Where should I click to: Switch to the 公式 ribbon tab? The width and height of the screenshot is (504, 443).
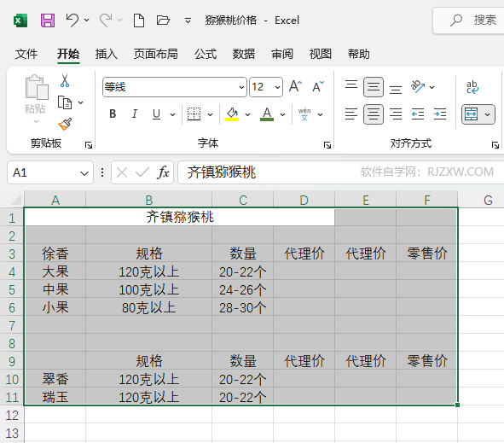pos(205,54)
